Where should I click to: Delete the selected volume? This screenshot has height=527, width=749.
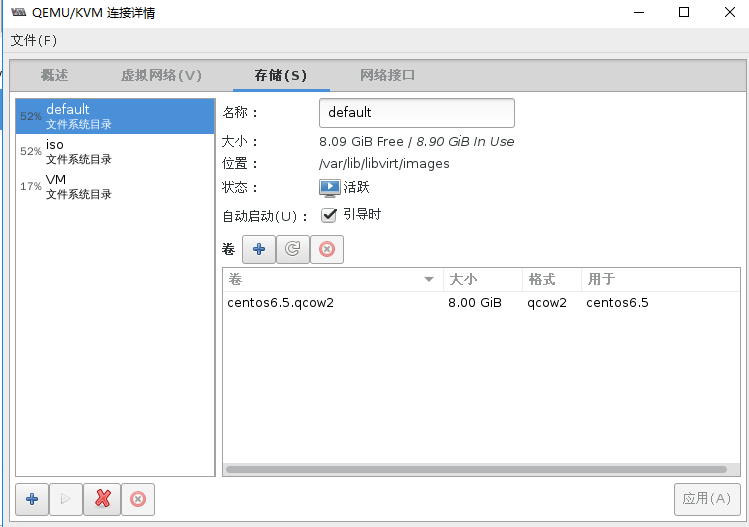click(327, 249)
